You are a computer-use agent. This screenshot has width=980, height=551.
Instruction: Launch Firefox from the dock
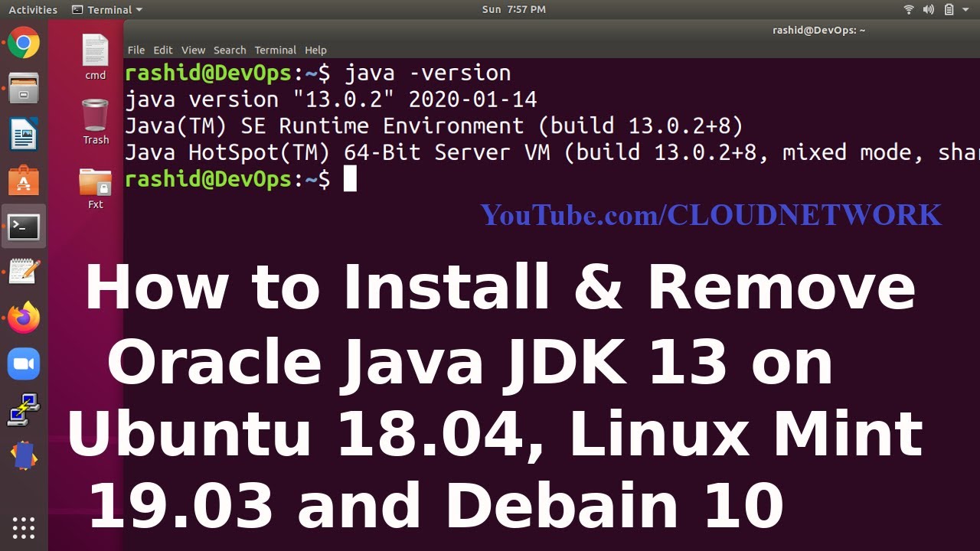tap(24, 318)
